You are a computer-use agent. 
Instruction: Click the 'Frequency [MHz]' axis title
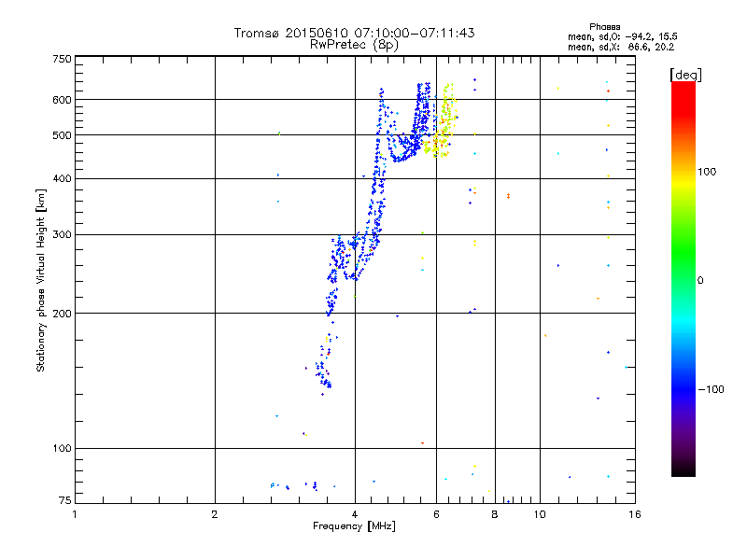(x=354, y=526)
